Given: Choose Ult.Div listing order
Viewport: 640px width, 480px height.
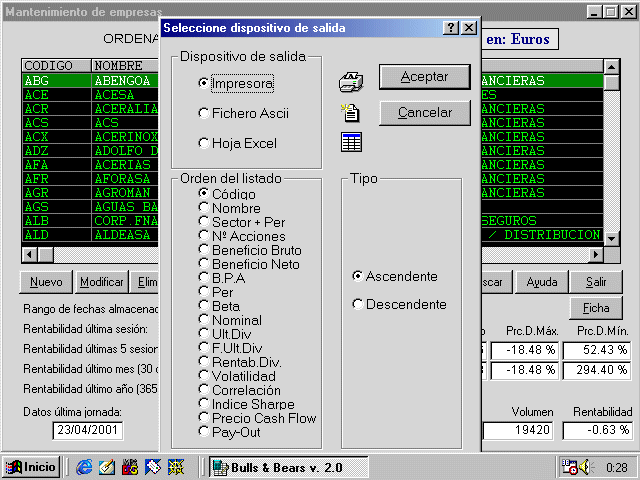Looking at the screenshot, I should (225, 334).
